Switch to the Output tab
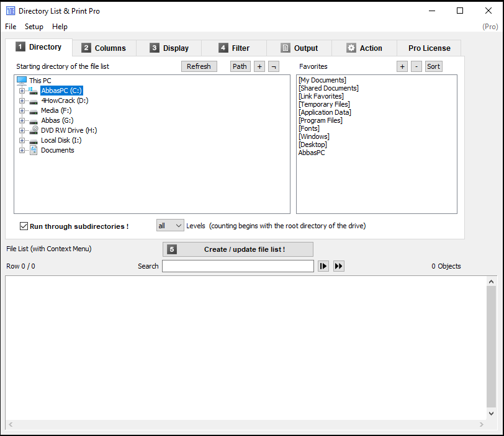Viewport: 504px width, 436px height. (299, 48)
